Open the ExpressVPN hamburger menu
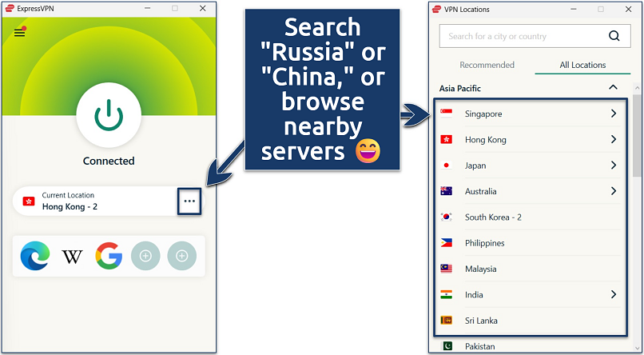644x355 pixels. [x=20, y=33]
